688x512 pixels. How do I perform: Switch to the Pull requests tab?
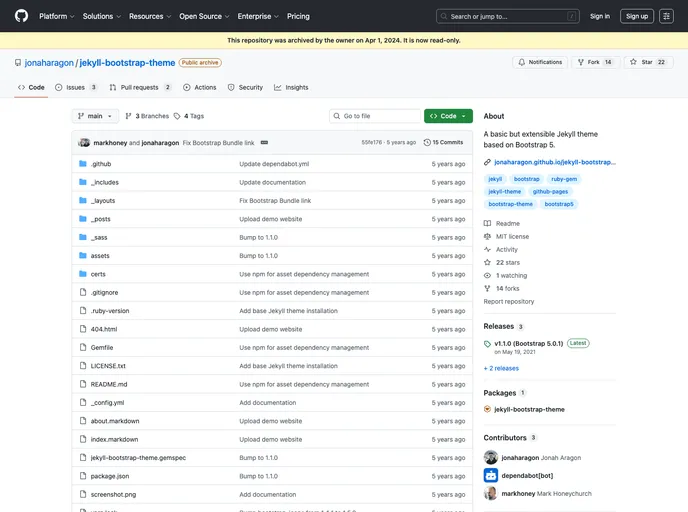[140, 87]
